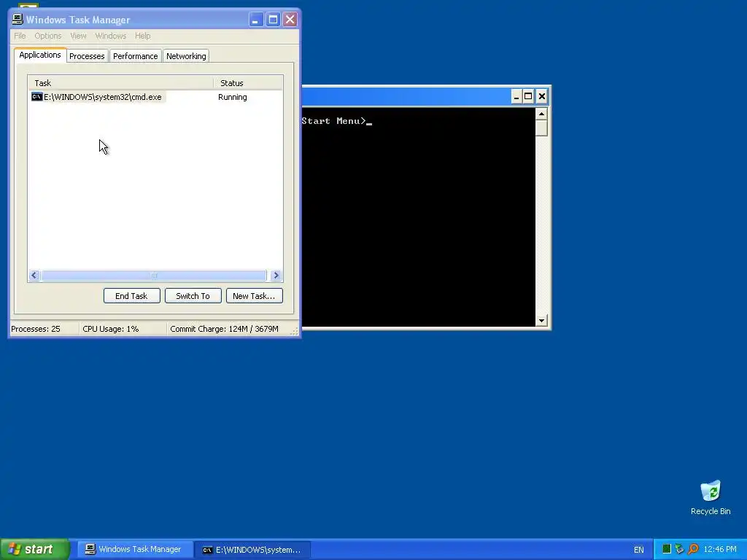Click the Running status of cmd.exe
This screenshot has height=560, width=747.
pos(233,97)
